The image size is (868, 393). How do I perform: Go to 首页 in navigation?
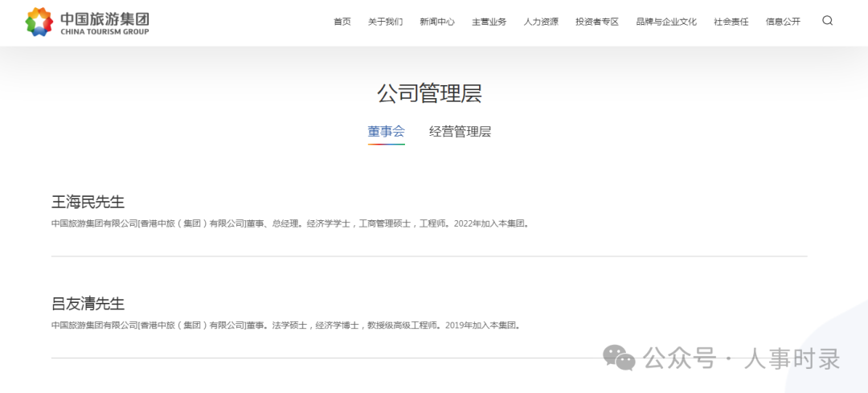pos(342,23)
